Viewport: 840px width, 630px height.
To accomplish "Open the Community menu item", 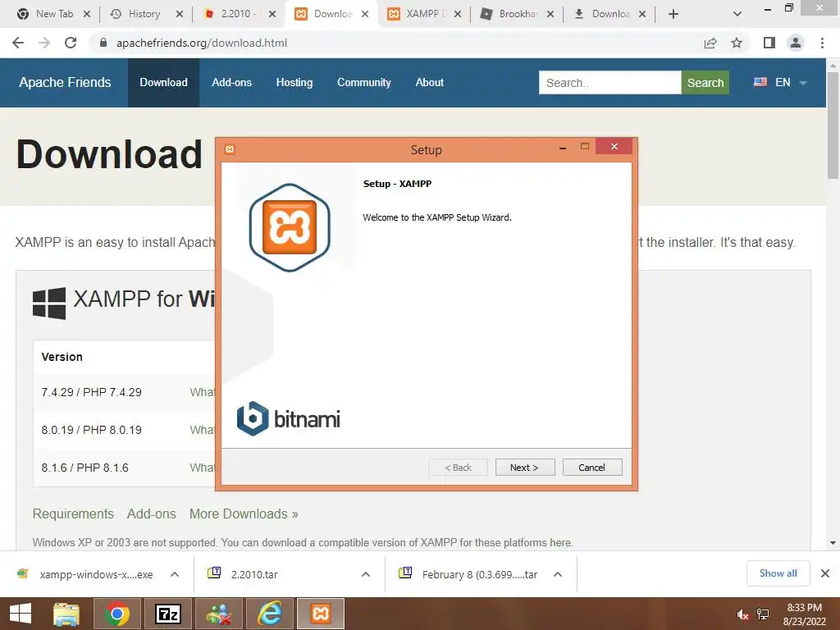I will [363, 83].
